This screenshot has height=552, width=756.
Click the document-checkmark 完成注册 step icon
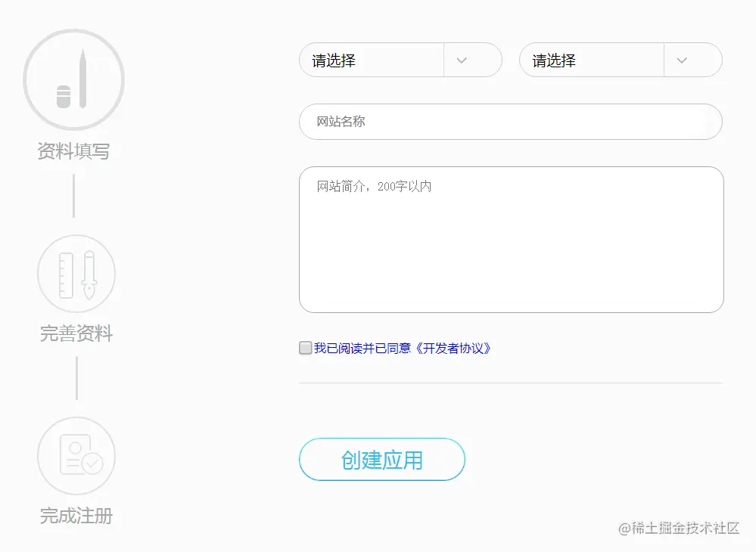(x=76, y=456)
